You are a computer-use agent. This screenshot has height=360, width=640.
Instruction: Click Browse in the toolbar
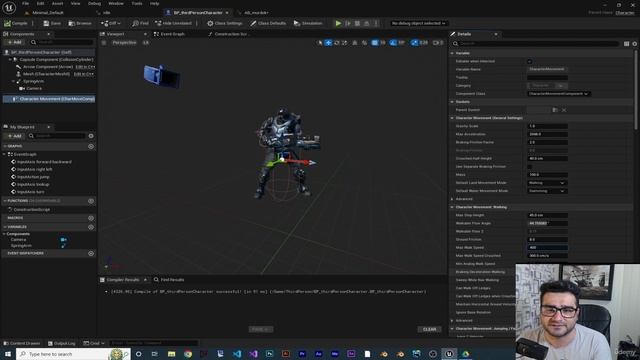coord(80,23)
